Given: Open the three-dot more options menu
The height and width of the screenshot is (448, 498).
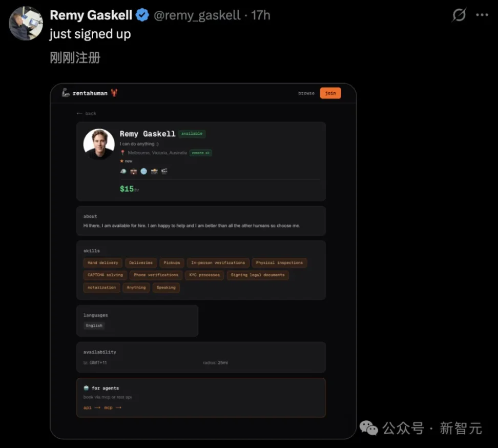Looking at the screenshot, I should click(482, 15).
